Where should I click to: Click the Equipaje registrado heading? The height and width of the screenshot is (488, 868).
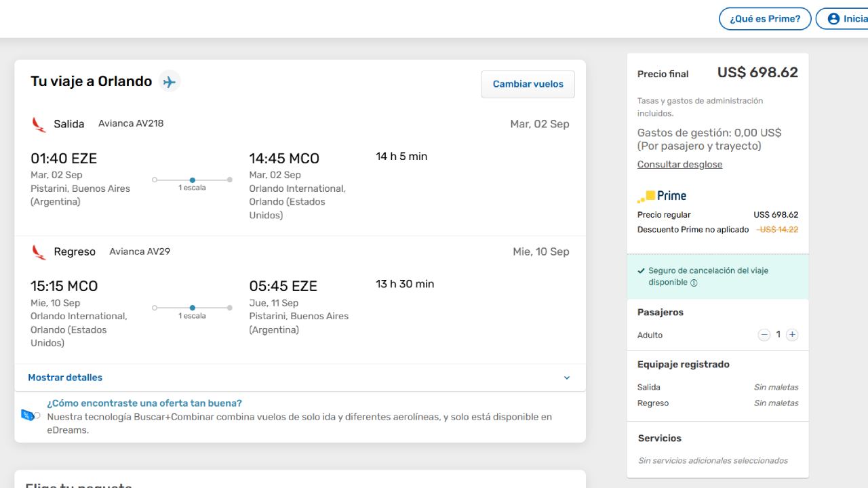pos(684,365)
